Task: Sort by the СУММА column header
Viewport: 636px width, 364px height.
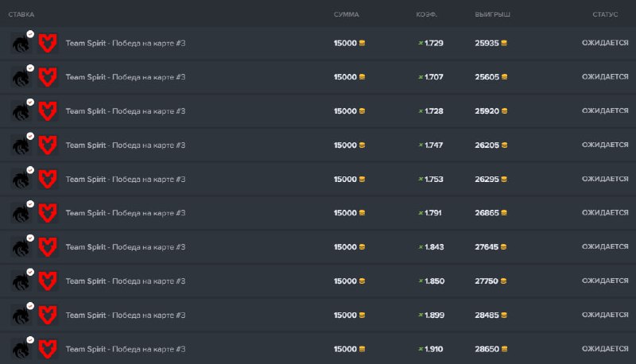Action: click(346, 15)
